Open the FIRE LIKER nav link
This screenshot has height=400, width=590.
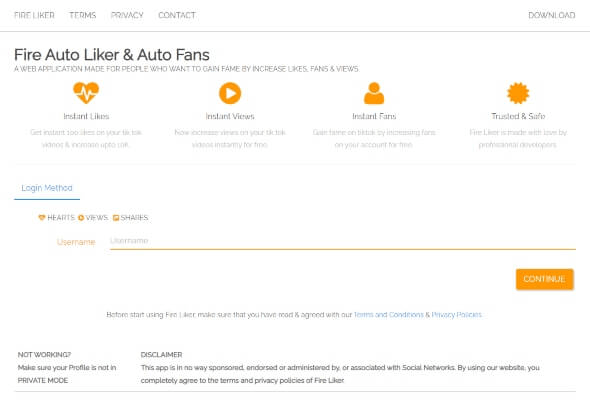pos(34,15)
